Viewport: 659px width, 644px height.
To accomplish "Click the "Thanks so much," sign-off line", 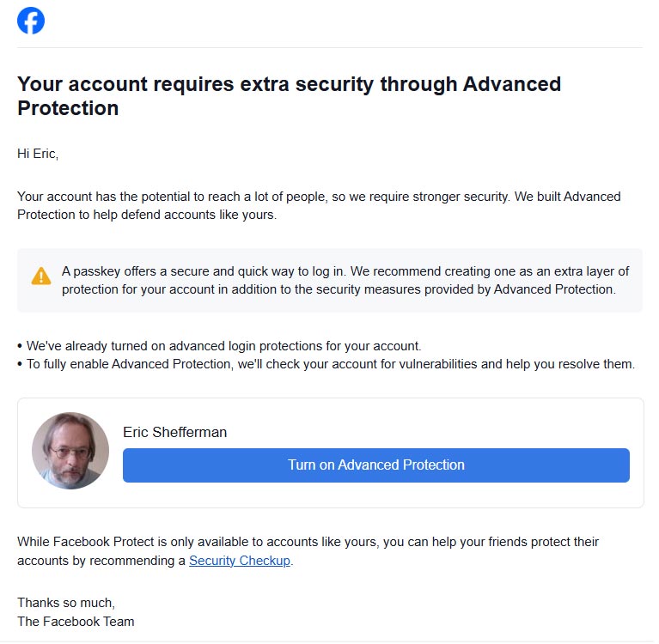I will pos(65,603).
